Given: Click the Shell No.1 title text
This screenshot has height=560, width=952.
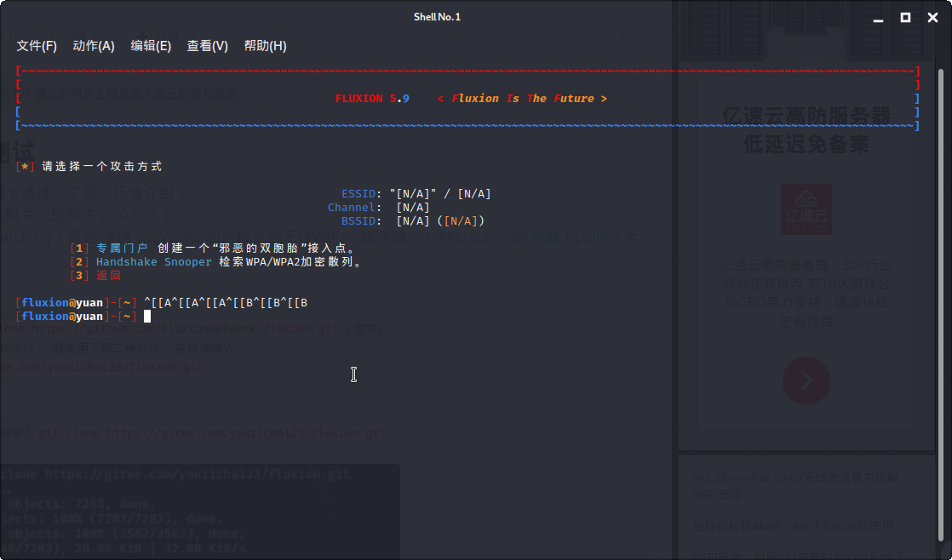Looking at the screenshot, I should 437,17.
